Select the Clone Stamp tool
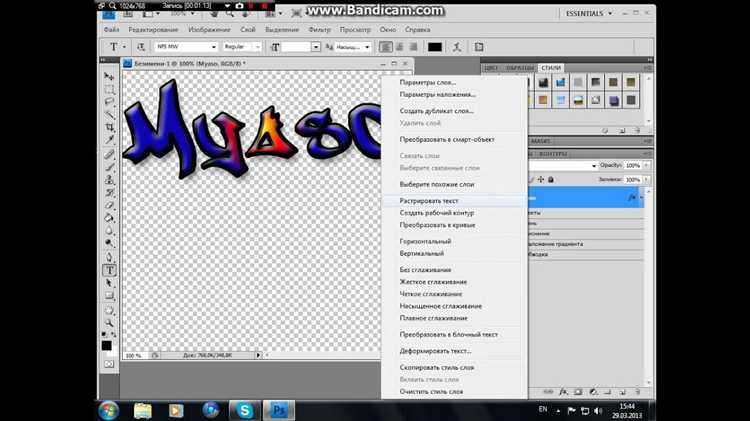This screenshot has height=421, width=750. point(109,180)
